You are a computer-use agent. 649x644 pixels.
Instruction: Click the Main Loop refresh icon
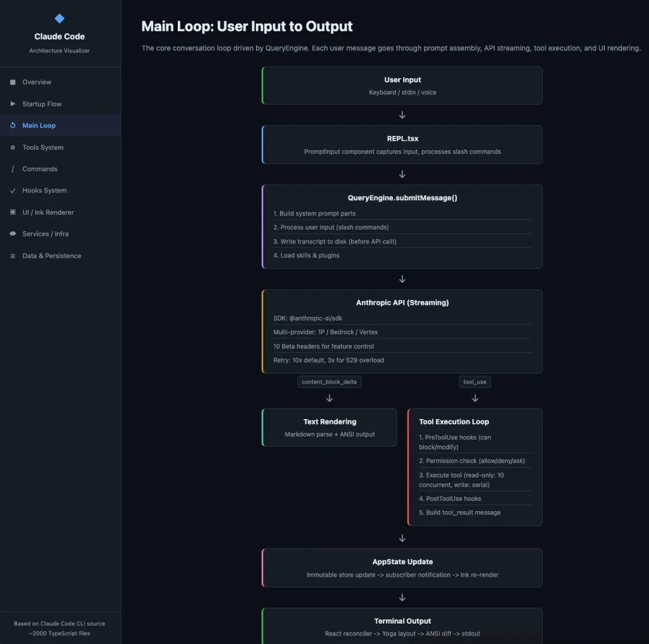pyautogui.click(x=13, y=125)
